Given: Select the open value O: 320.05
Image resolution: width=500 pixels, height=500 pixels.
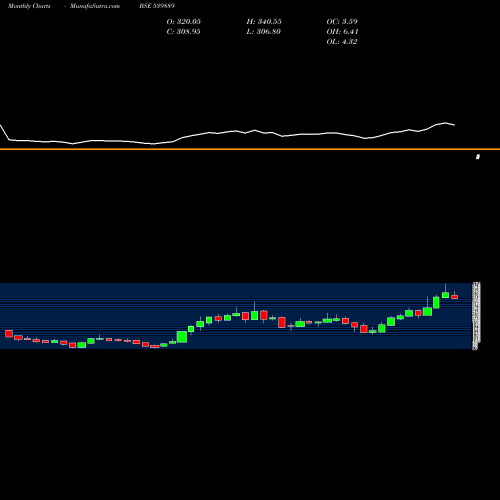Looking at the screenshot, I should [x=184, y=22].
